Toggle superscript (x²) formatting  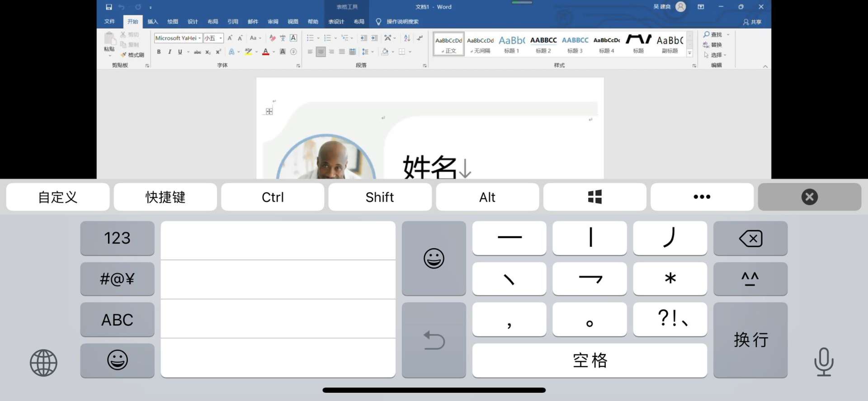click(218, 52)
